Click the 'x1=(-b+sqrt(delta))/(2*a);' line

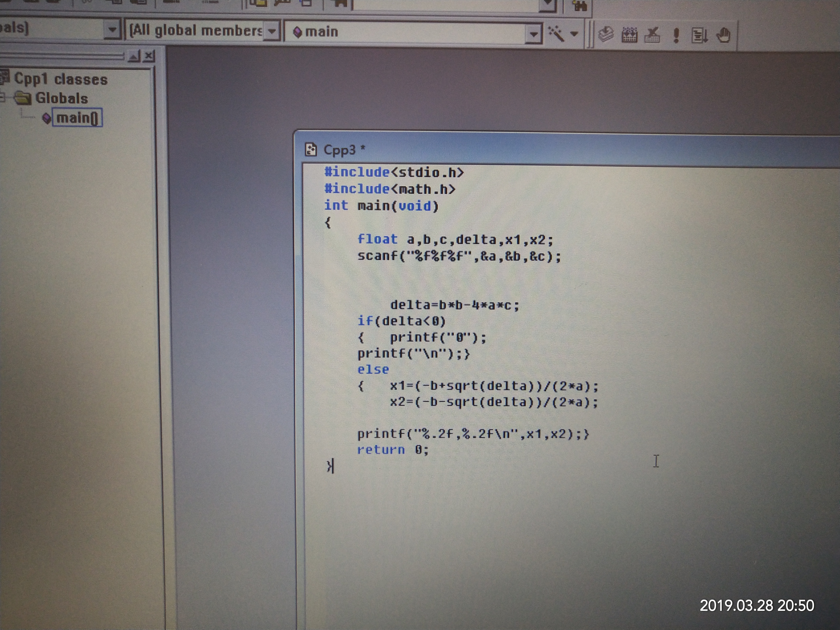coord(494,386)
